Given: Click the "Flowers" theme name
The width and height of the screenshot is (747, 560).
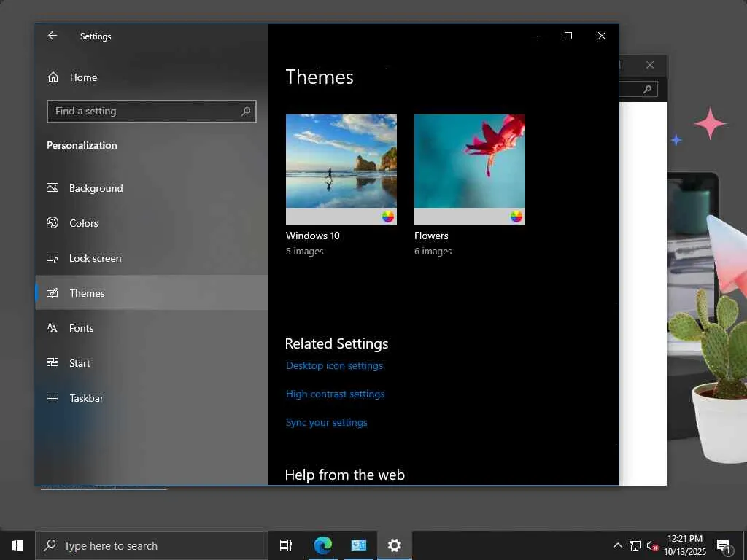Looking at the screenshot, I should (431, 236).
